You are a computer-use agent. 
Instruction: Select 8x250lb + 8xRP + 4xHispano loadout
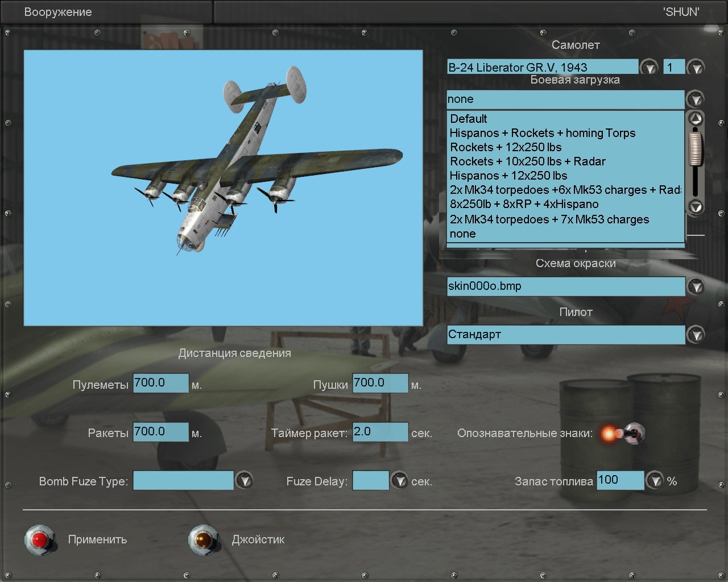pos(566,204)
